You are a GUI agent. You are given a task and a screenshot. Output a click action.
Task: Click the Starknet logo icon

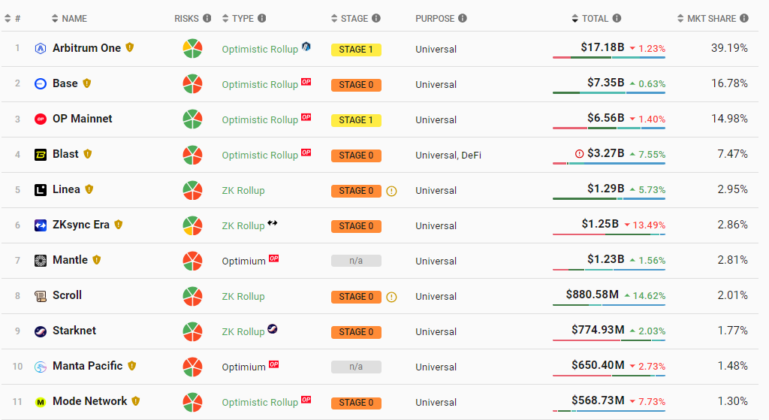(x=41, y=331)
